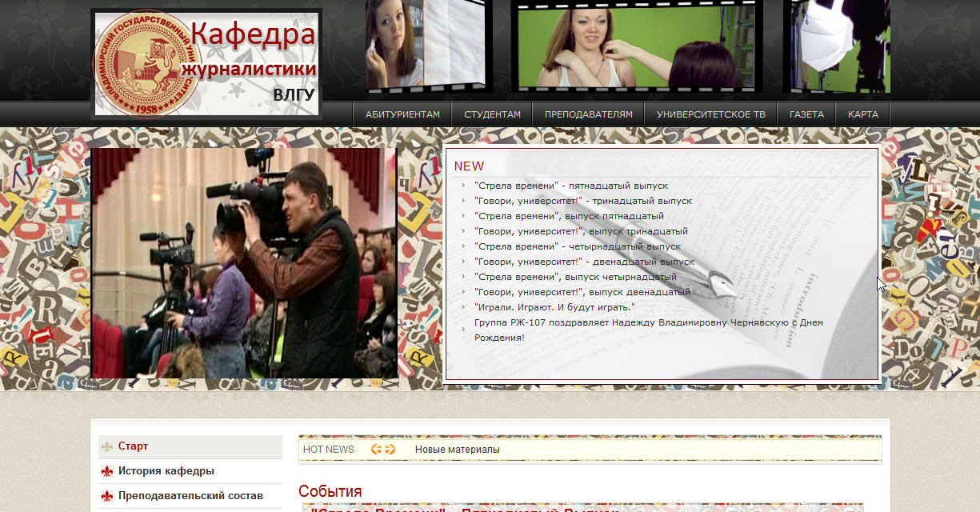Click the next arrow in HOT NEWS ticker
Viewport: 980px width, 512px height.
(x=390, y=450)
